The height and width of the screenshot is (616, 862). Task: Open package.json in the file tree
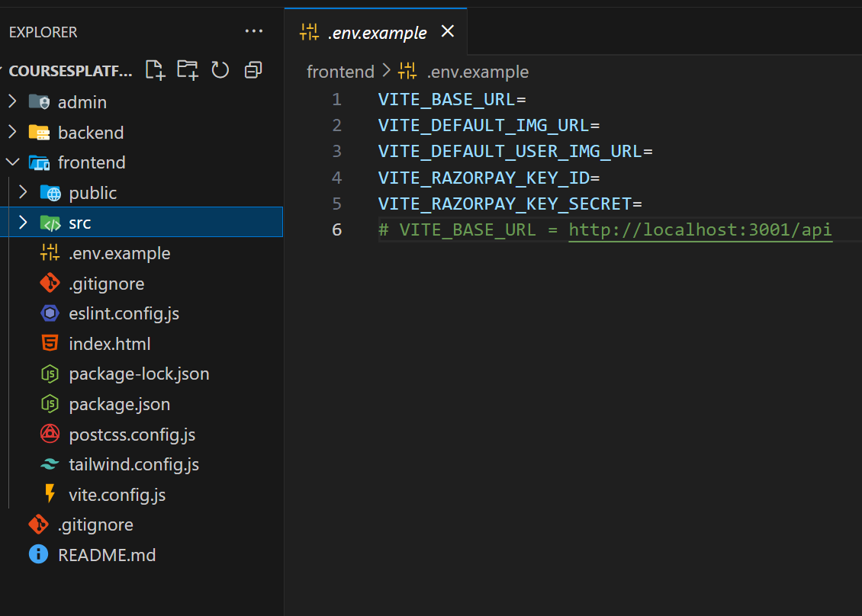[x=119, y=404]
